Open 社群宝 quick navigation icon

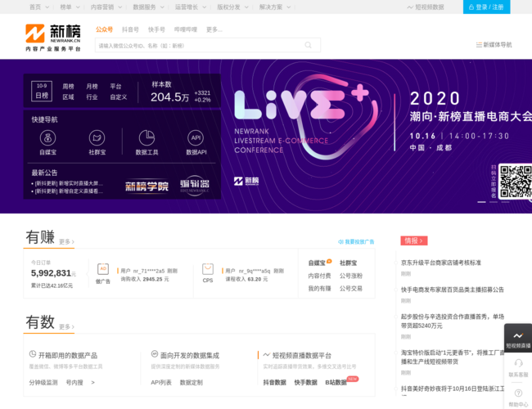(x=97, y=137)
